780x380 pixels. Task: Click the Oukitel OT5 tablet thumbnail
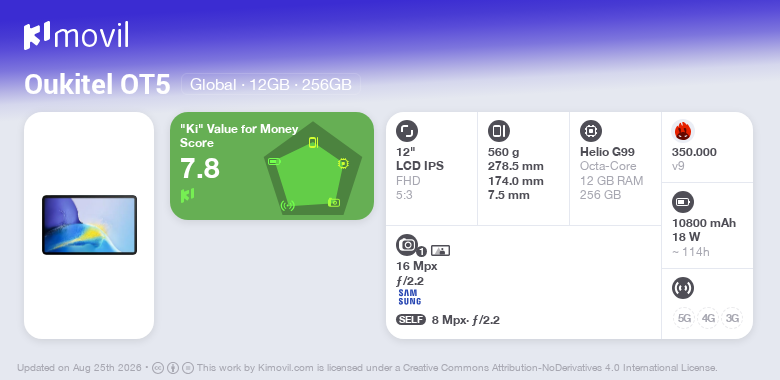click(x=90, y=225)
